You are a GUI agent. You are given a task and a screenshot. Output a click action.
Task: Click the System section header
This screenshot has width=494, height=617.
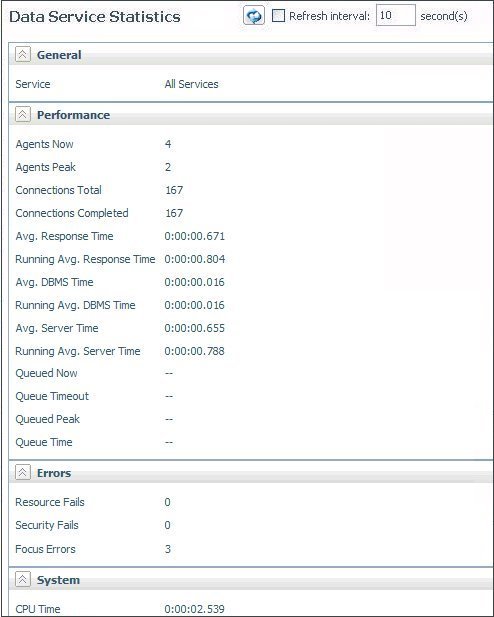click(x=58, y=580)
